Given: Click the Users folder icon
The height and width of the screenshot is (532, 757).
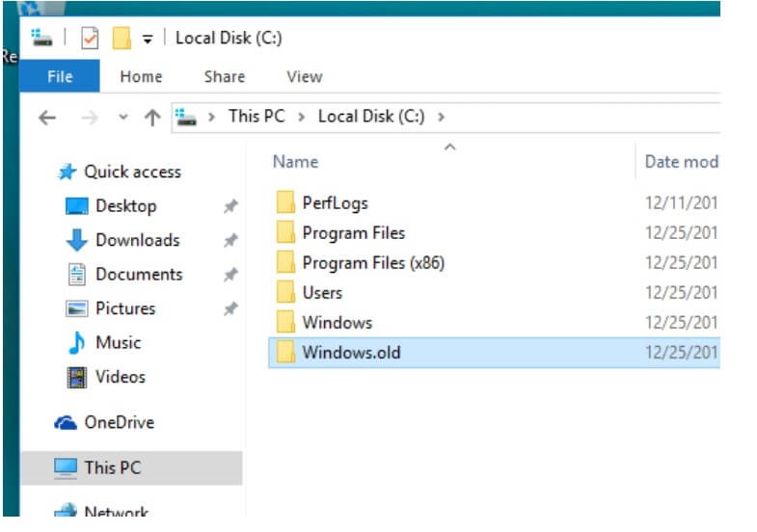Looking at the screenshot, I should [285, 292].
